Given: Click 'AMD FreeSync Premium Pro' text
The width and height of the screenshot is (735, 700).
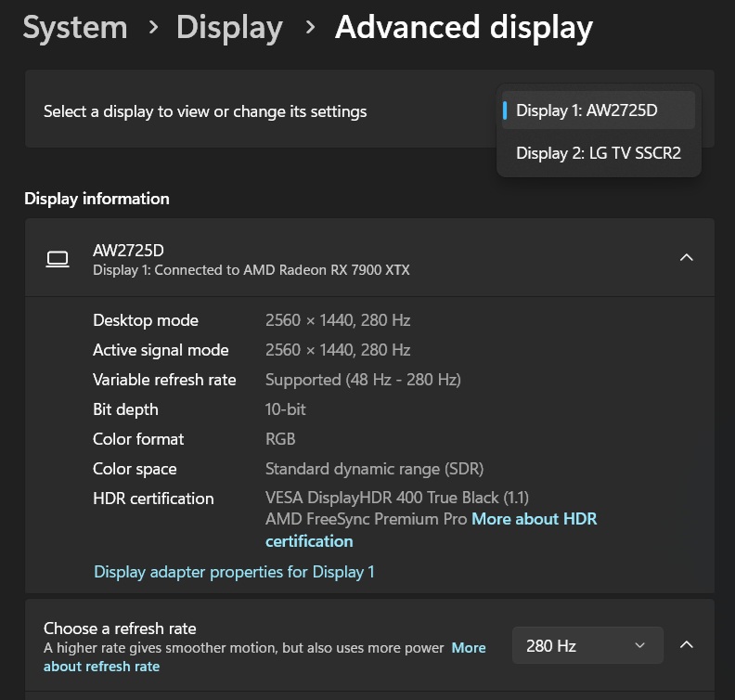Looking at the screenshot, I should tap(366, 519).
